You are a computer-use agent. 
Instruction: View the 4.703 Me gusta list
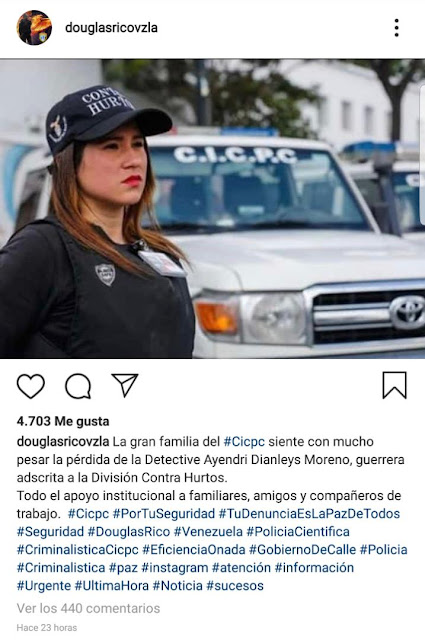63,421
